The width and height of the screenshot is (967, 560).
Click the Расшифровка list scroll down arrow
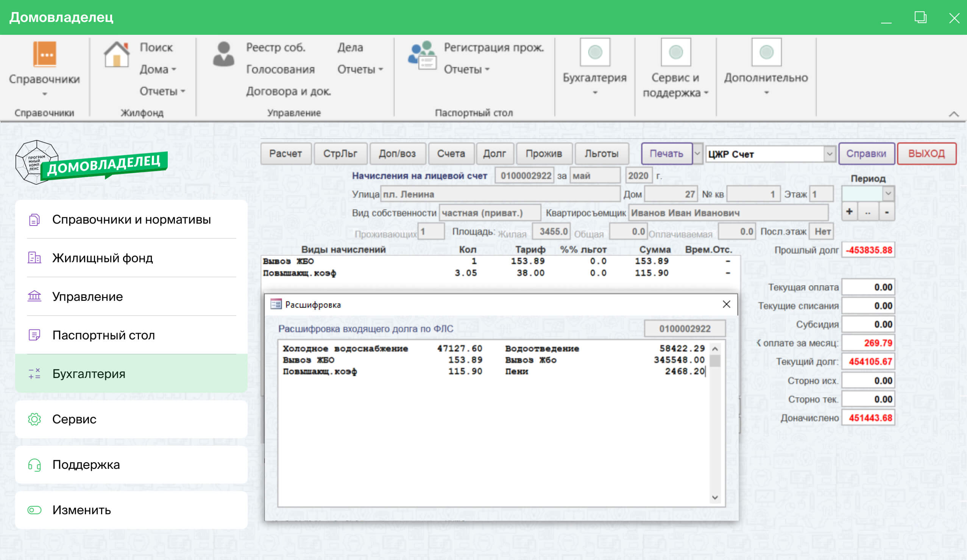tap(715, 498)
